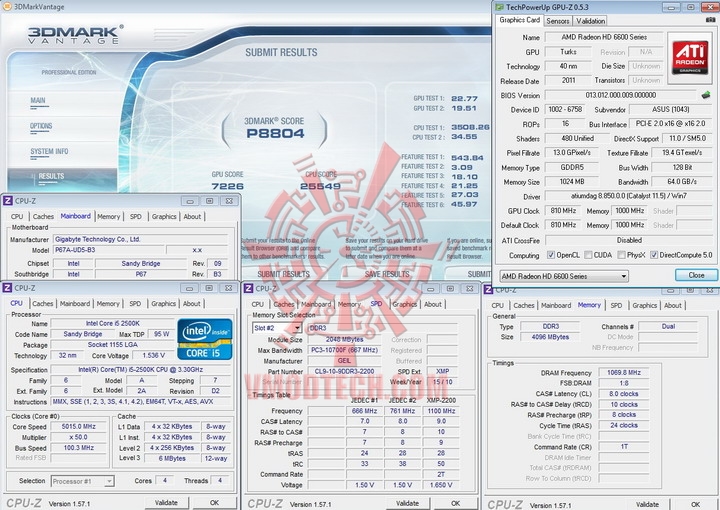Click the GPU-Z BIOS Version field
The image size is (720, 510).
620,95
